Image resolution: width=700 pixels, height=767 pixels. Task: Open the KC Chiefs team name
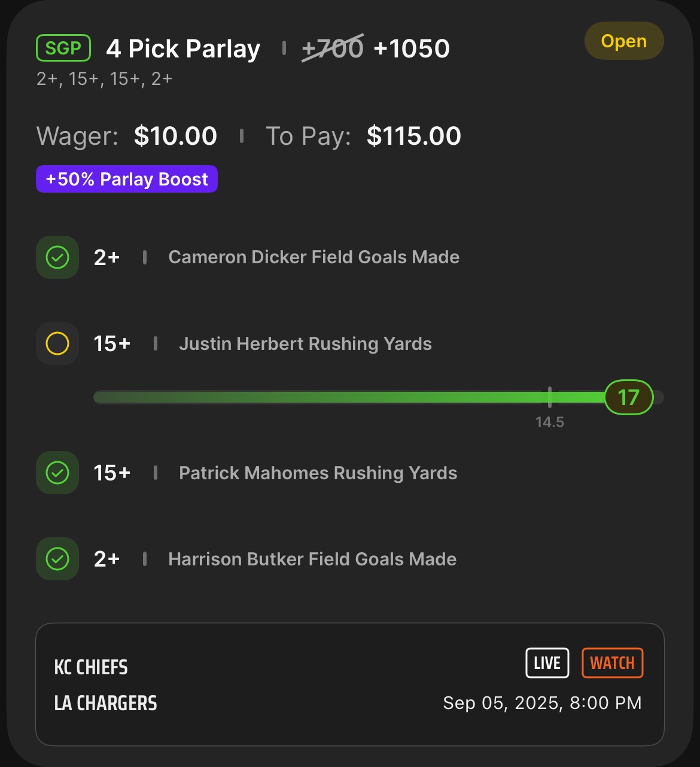[x=91, y=667]
